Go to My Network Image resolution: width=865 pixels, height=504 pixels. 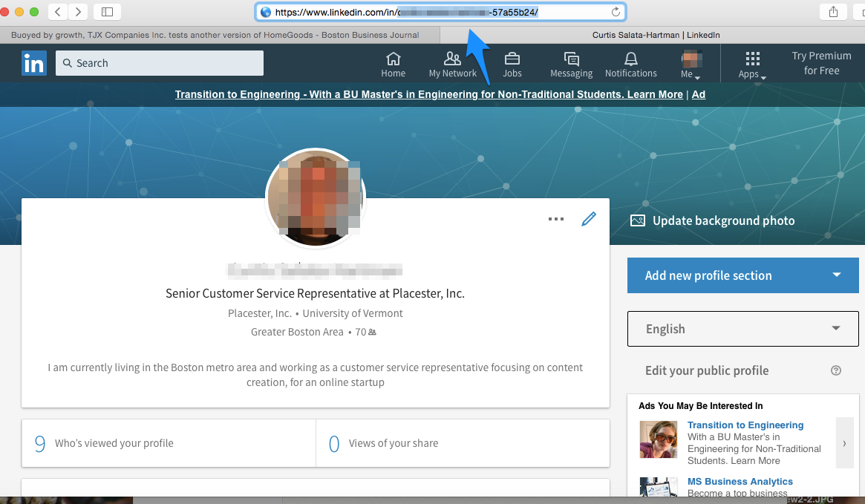point(452,64)
